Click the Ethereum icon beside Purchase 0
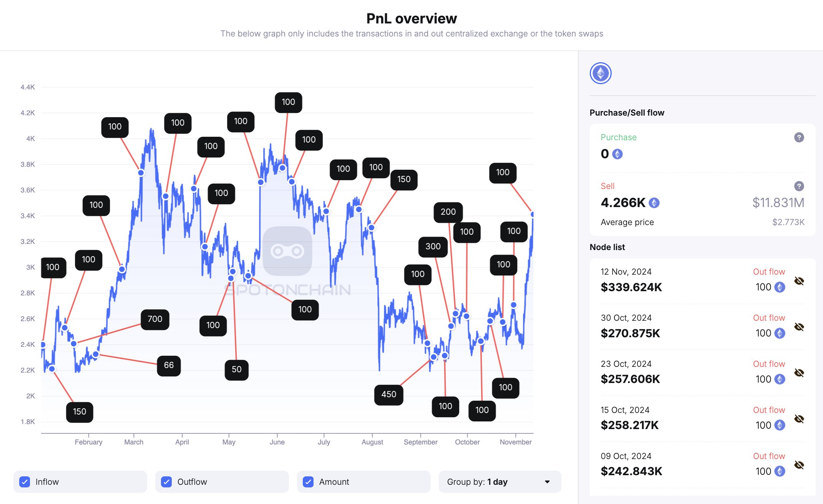Image resolution: width=823 pixels, height=504 pixels. point(617,154)
